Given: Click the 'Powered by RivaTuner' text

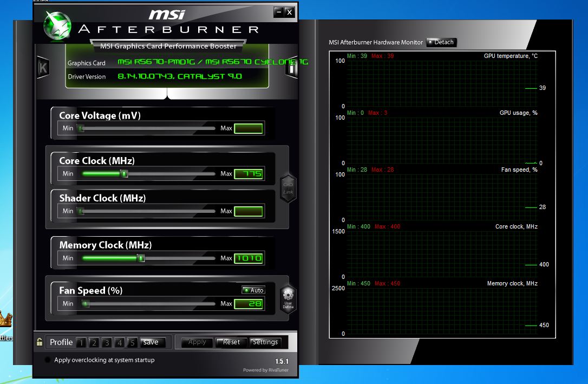Looking at the screenshot, I should pyautogui.click(x=266, y=370).
